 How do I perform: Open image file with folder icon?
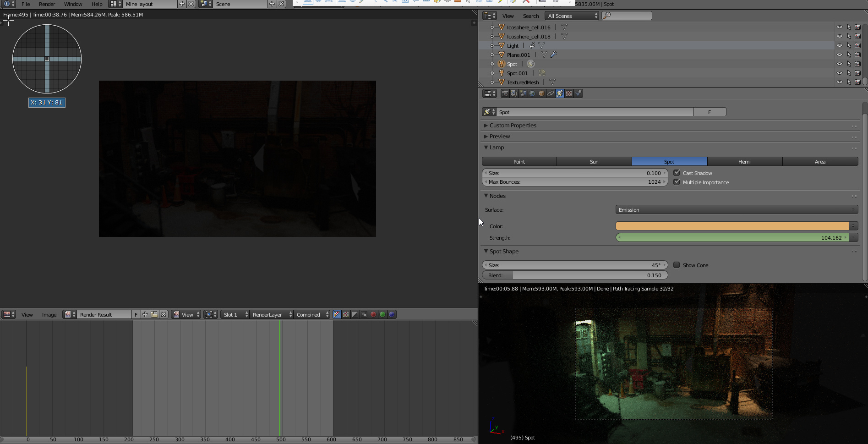click(154, 314)
